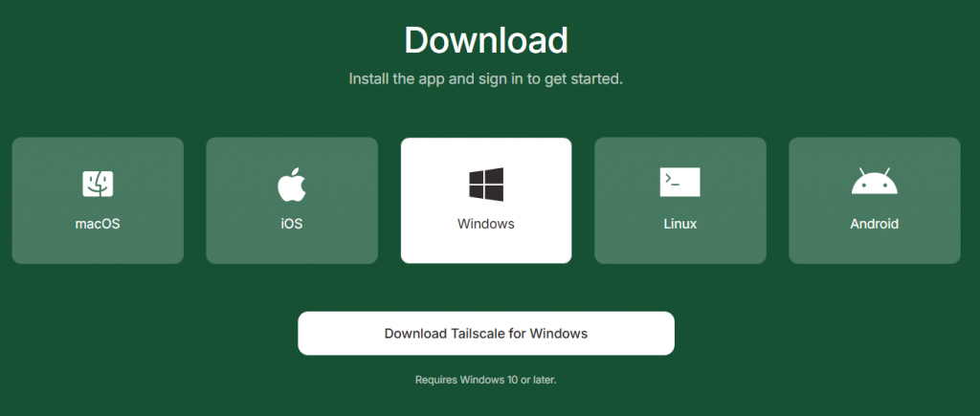Click the Download heading text
Image resolution: width=980 pixels, height=416 pixels.
(x=486, y=40)
